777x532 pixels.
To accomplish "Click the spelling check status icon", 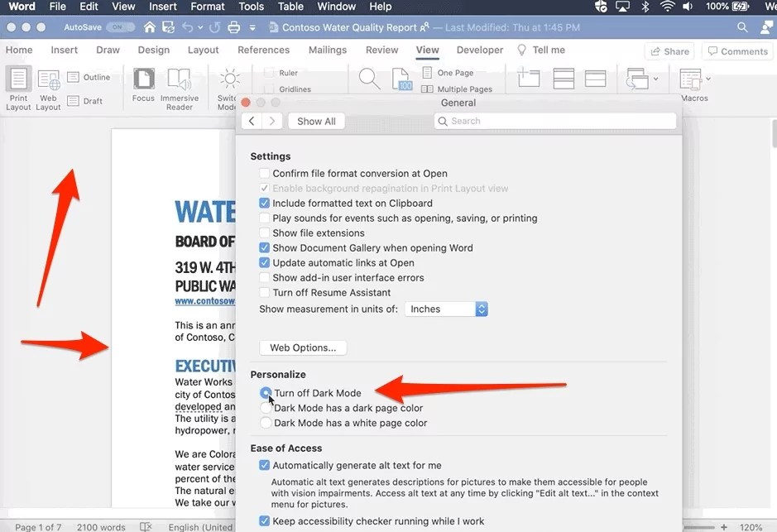I will pos(146,525).
